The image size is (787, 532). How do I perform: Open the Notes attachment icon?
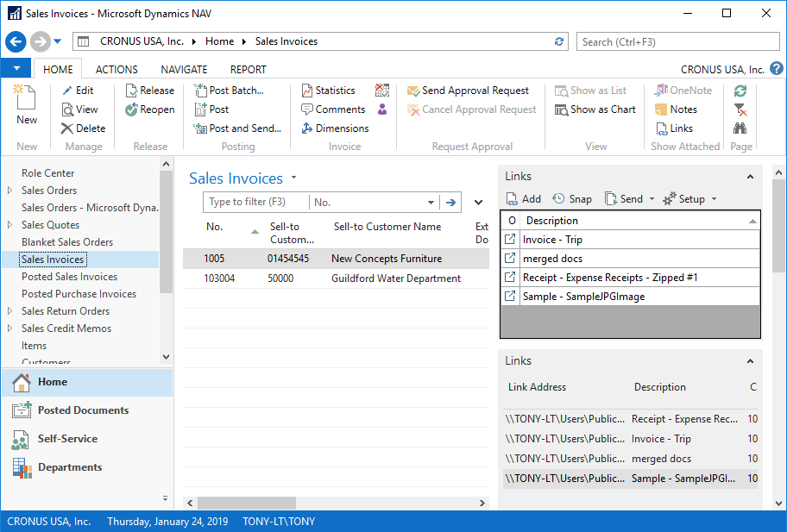point(660,110)
